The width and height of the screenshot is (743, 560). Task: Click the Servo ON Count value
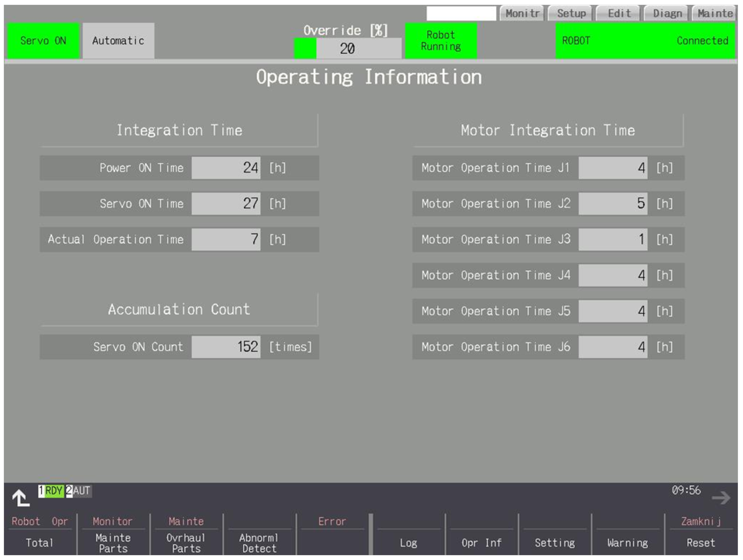tap(226, 347)
